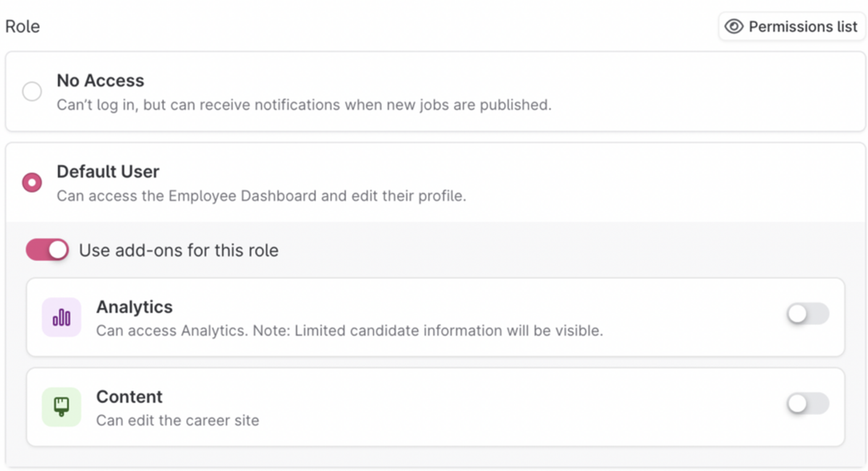Click the Default User role title

108,171
